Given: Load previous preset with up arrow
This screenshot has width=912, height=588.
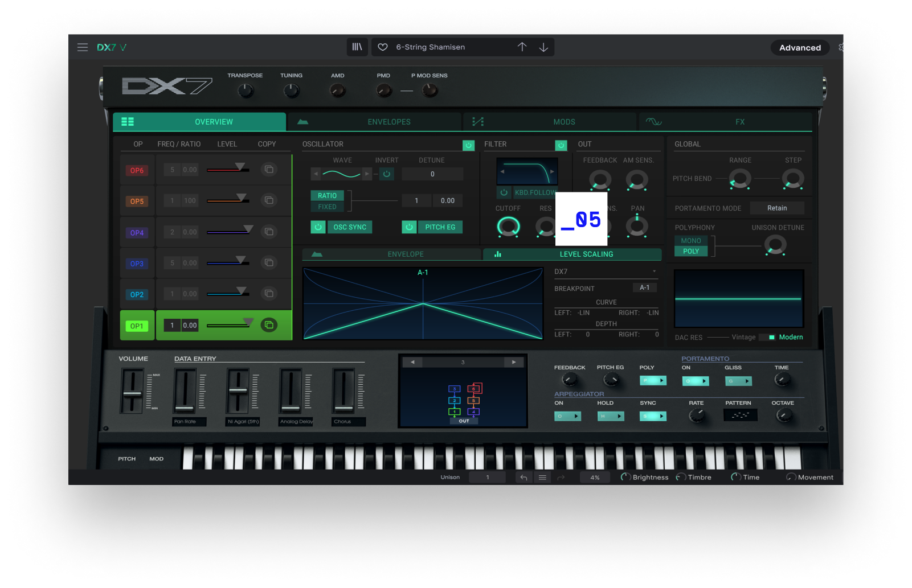Looking at the screenshot, I should tap(522, 47).
